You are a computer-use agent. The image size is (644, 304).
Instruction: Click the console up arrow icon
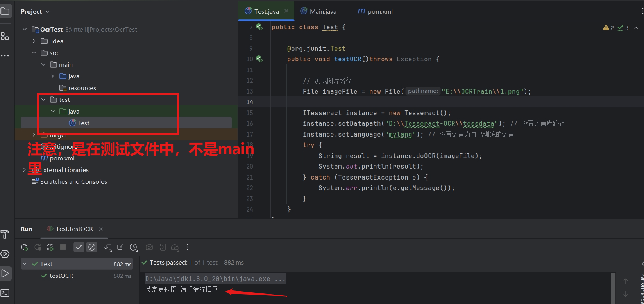click(x=626, y=281)
